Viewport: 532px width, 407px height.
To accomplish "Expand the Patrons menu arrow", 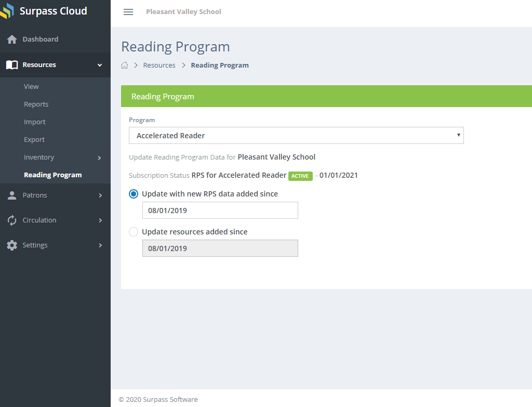I will coord(100,195).
